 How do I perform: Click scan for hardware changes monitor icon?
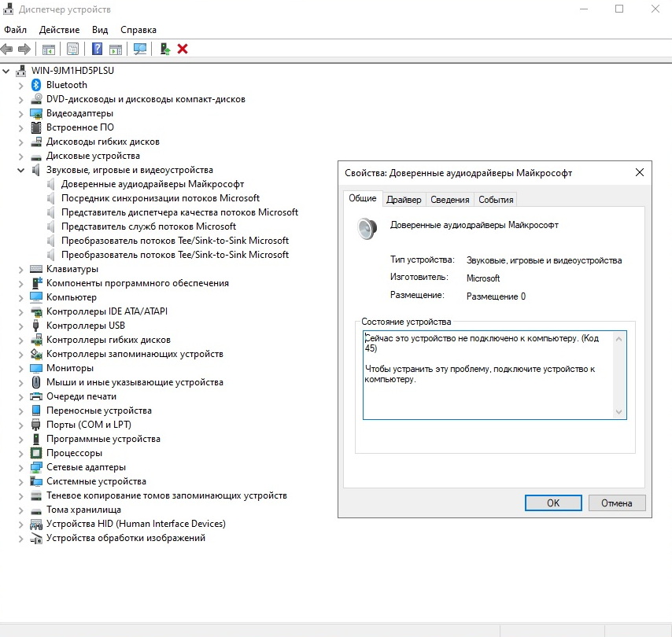point(140,50)
